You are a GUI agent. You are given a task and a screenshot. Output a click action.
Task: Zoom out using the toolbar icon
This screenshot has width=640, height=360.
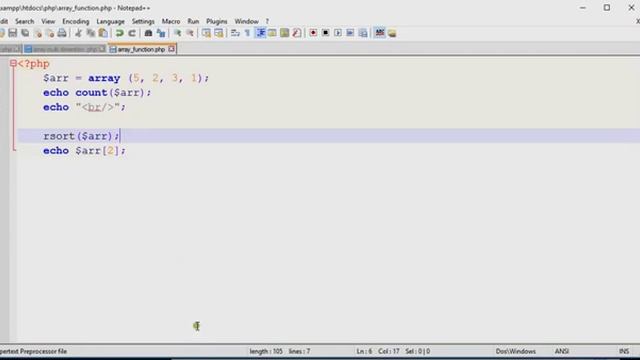pos(190,33)
